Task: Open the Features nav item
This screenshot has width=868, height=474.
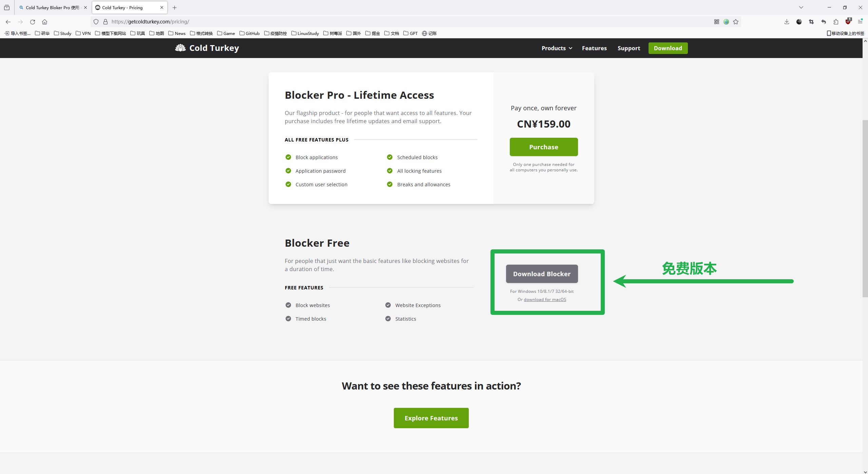Action: pos(594,48)
